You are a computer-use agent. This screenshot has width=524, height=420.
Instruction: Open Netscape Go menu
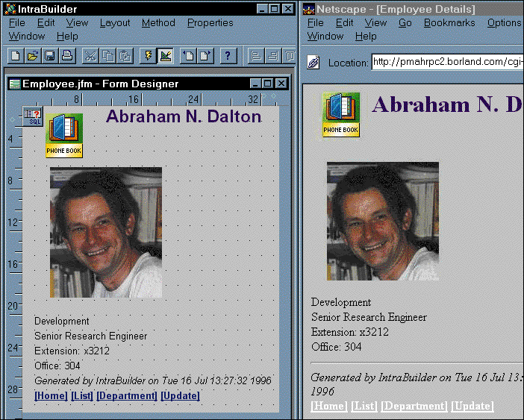tap(405, 22)
